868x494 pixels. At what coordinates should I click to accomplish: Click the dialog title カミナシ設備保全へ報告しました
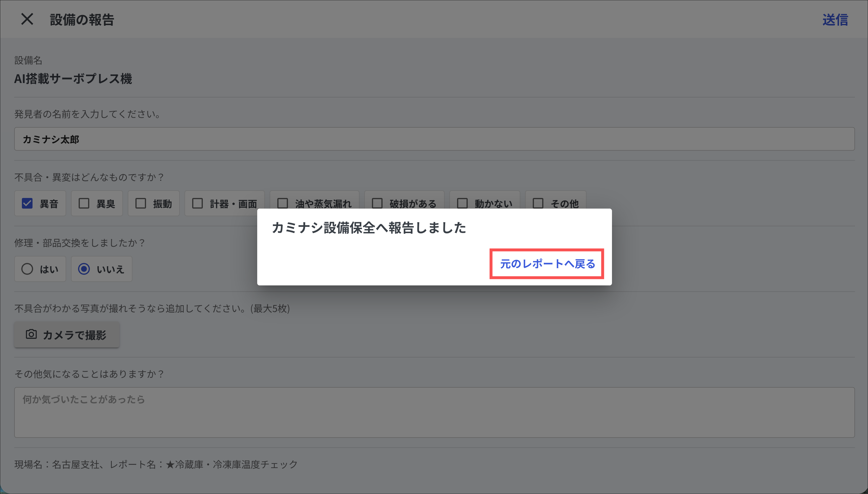pyautogui.click(x=369, y=228)
